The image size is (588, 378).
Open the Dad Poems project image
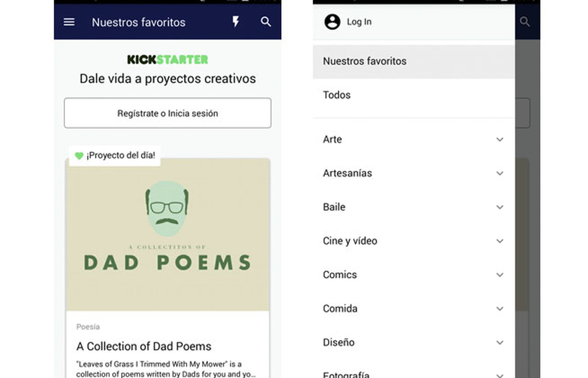(x=168, y=234)
